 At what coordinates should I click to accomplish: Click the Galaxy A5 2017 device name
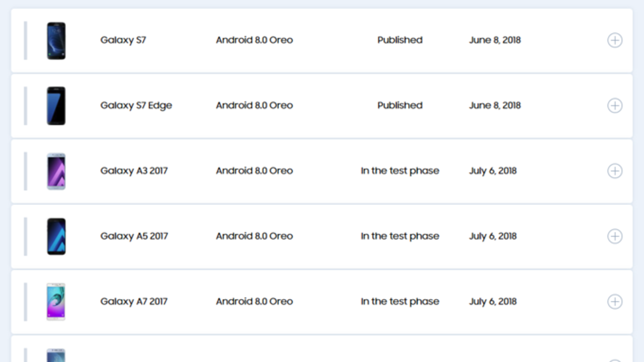(x=134, y=236)
